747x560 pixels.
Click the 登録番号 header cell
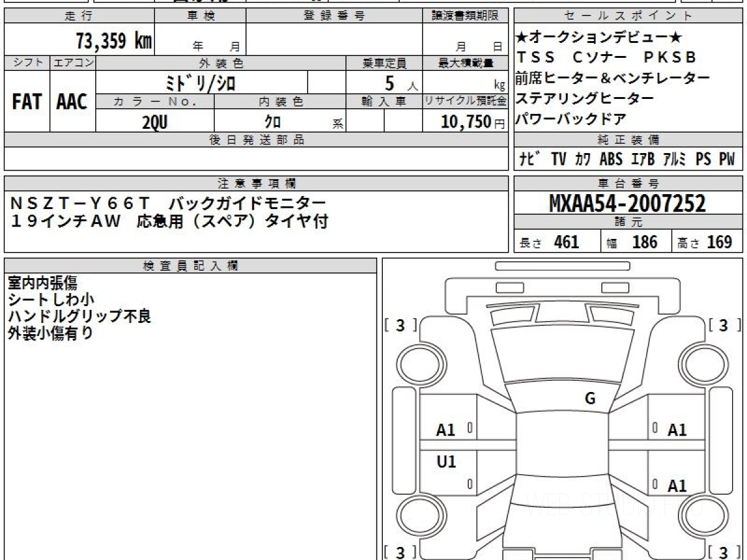334,16
